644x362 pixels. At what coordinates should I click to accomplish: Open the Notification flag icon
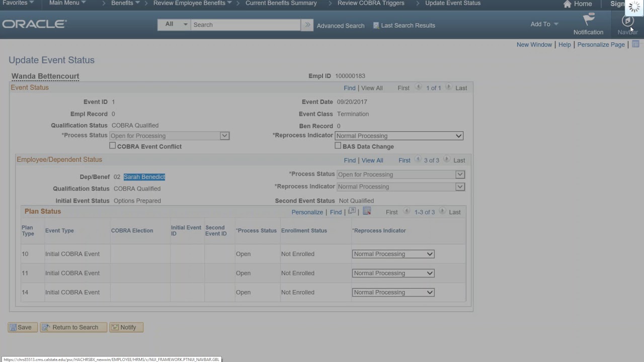pyautogui.click(x=589, y=20)
